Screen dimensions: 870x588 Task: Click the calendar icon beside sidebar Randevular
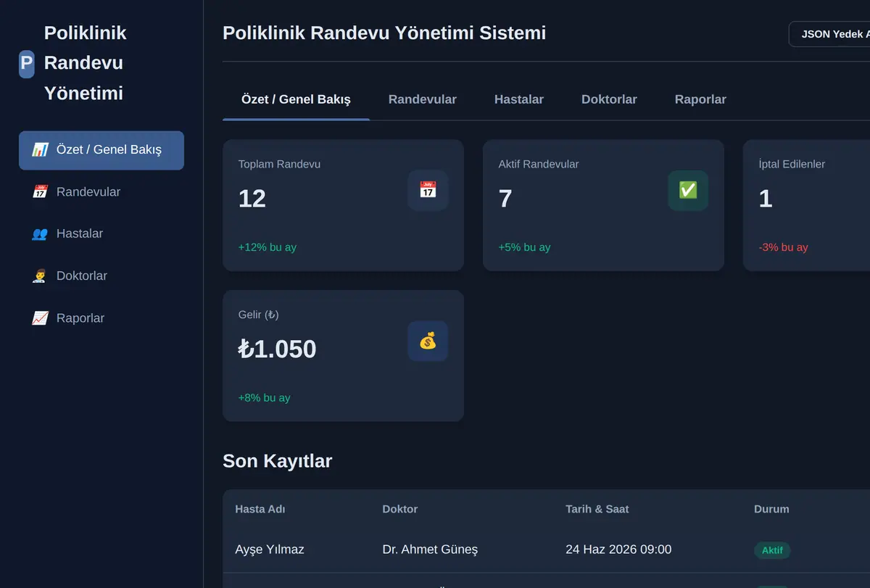coord(40,192)
